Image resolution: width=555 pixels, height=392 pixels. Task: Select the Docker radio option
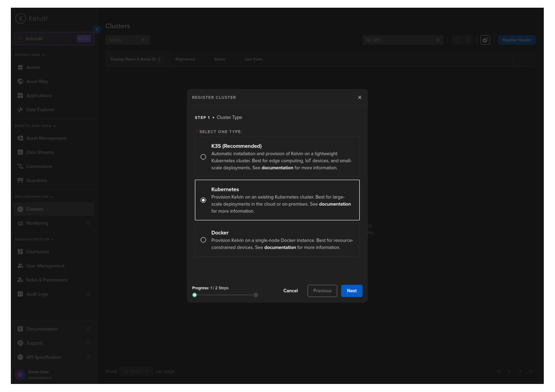click(203, 240)
